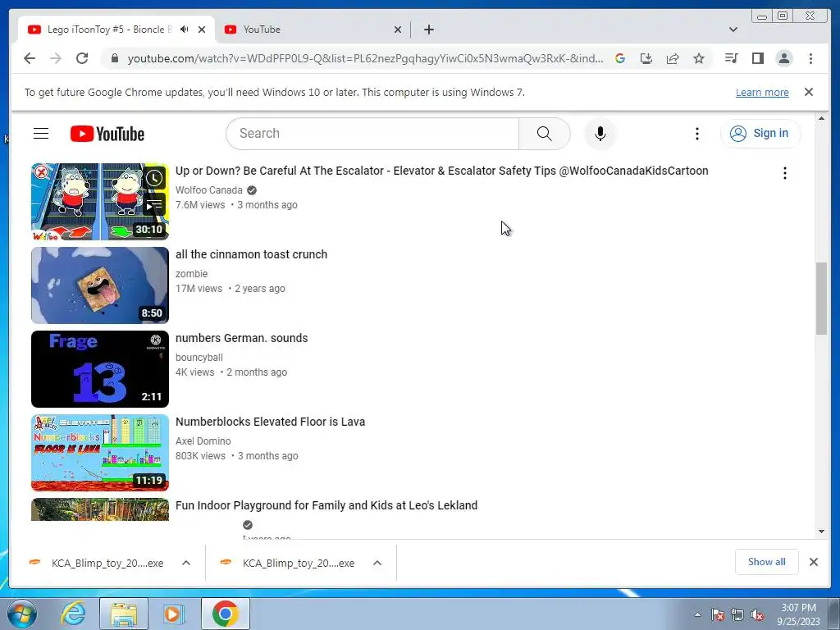Viewport: 840px width, 630px height.
Task: Open the Chrome three-dot menu
Action: [810, 58]
